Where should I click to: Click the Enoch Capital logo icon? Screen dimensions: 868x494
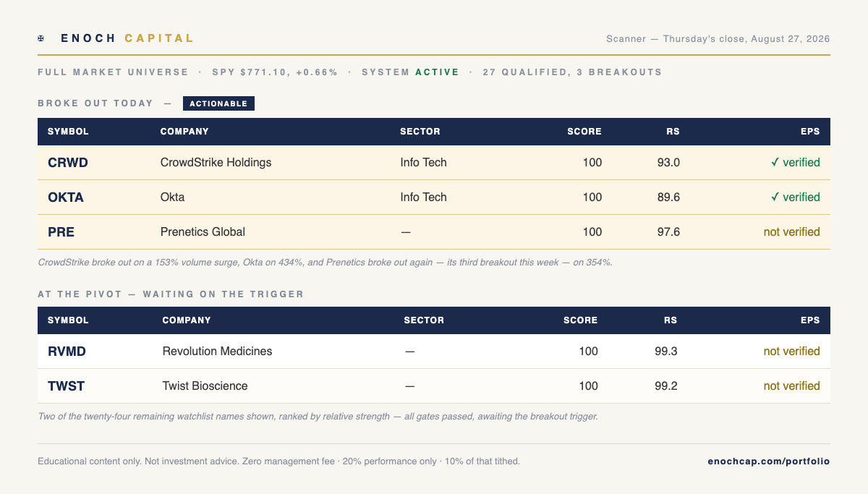41,38
